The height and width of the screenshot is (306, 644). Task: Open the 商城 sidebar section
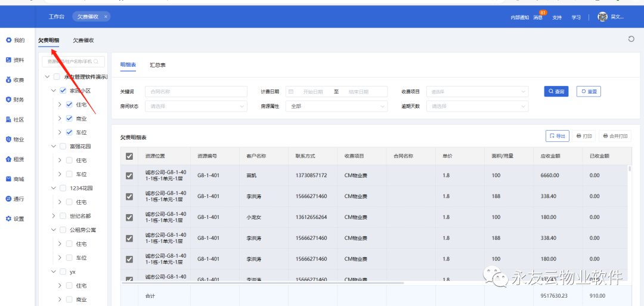[15, 179]
